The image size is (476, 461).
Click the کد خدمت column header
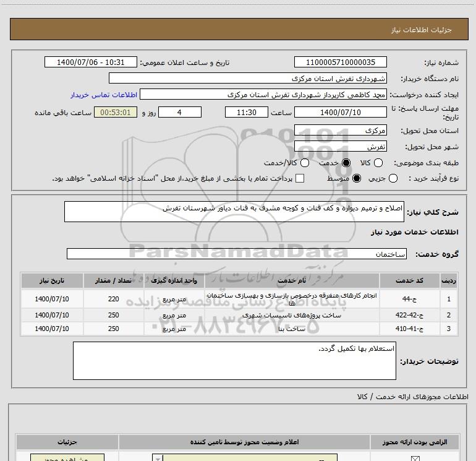(x=409, y=281)
